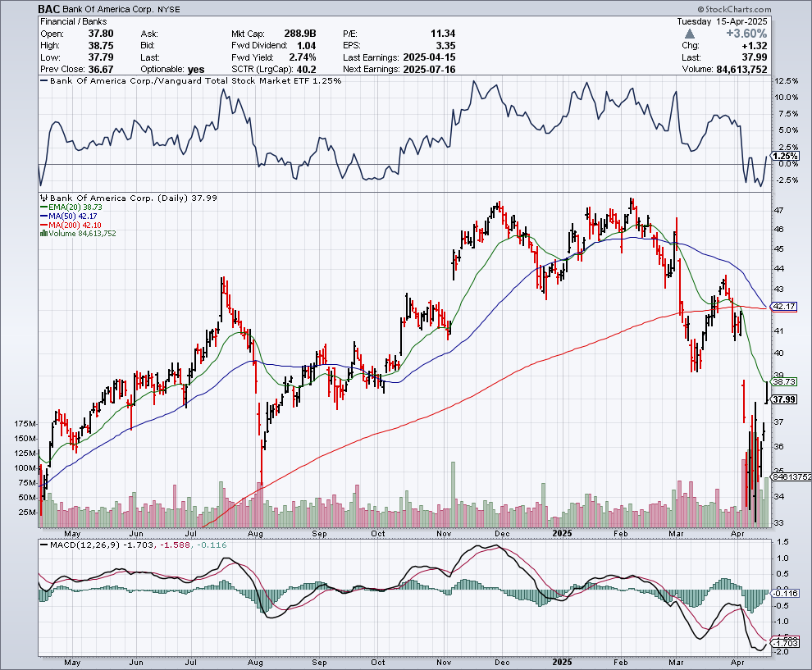Screen dimensions: 812x670
Task: Click the Next Earnings date 2025-07-16
Action: click(429, 70)
